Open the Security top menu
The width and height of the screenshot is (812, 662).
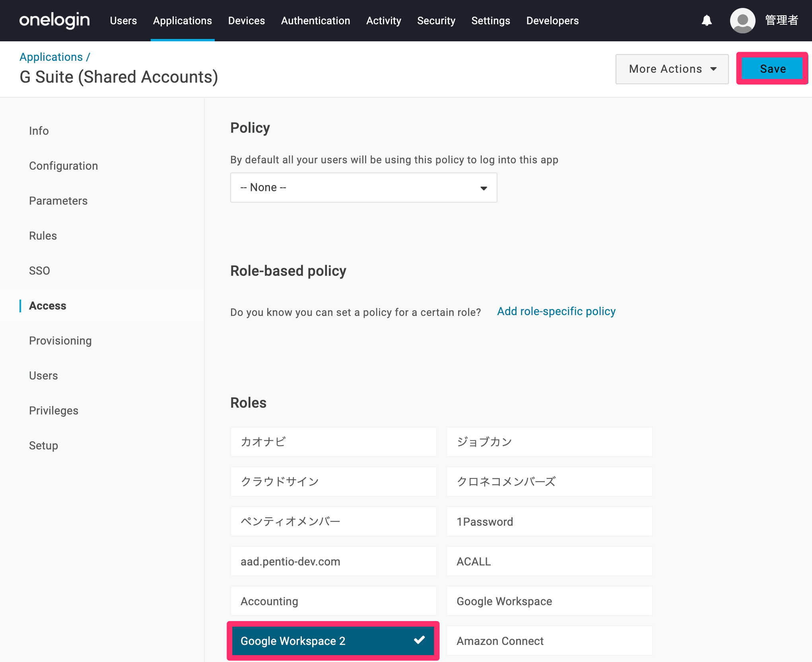pyautogui.click(x=436, y=20)
